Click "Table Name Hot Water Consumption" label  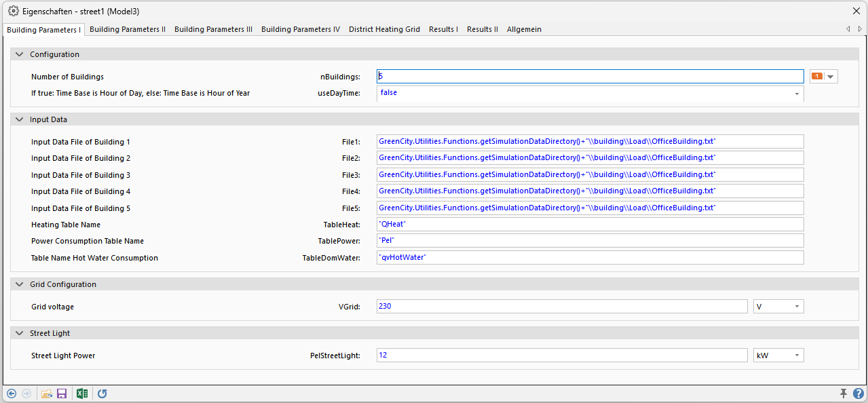[x=94, y=258]
